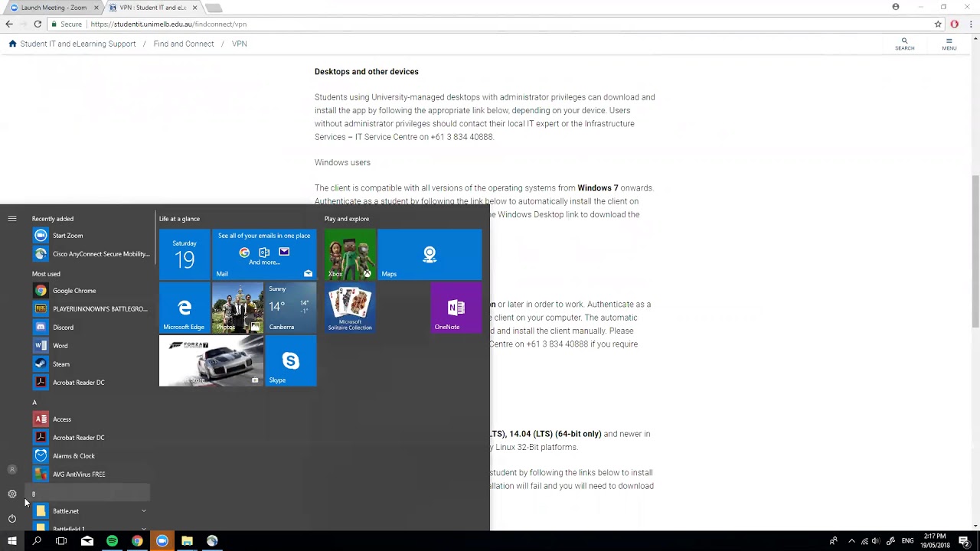The height and width of the screenshot is (551, 980).
Task: Open Cisco AnyConnect globe icon on taskbar
Action: point(212,541)
